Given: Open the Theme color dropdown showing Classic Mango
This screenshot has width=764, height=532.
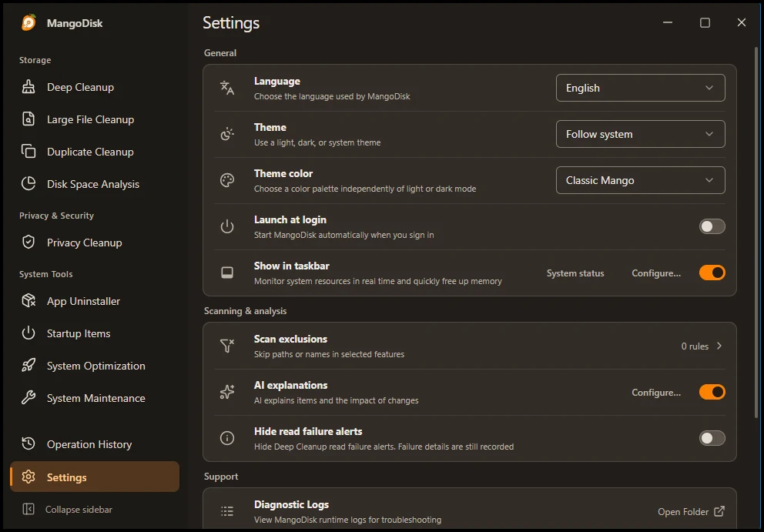Looking at the screenshot, I should [640, 180].
